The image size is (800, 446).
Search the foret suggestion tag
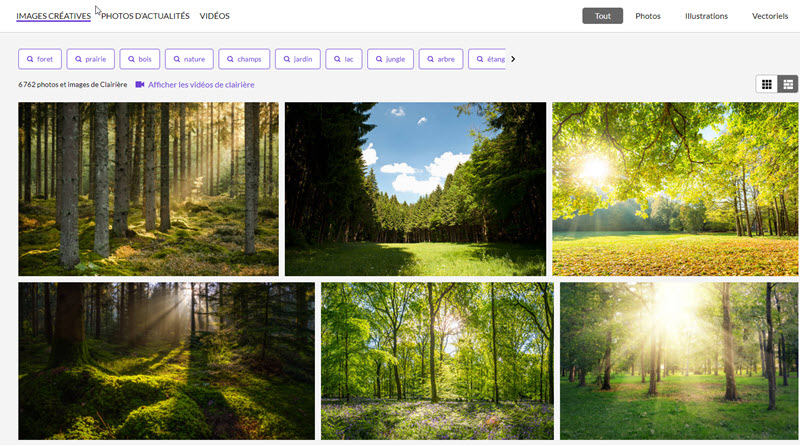click(40, 59)
